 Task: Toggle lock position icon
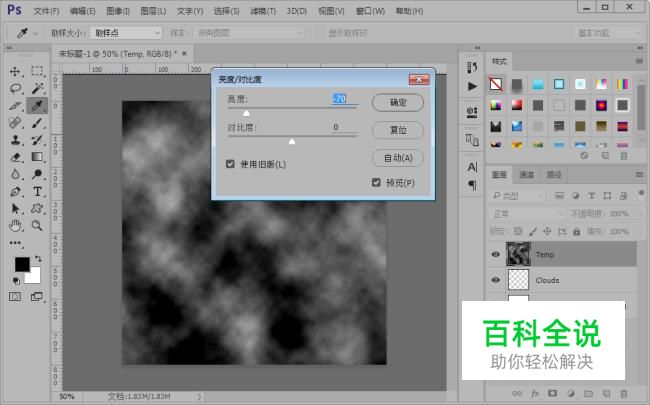tap(547, 231)
